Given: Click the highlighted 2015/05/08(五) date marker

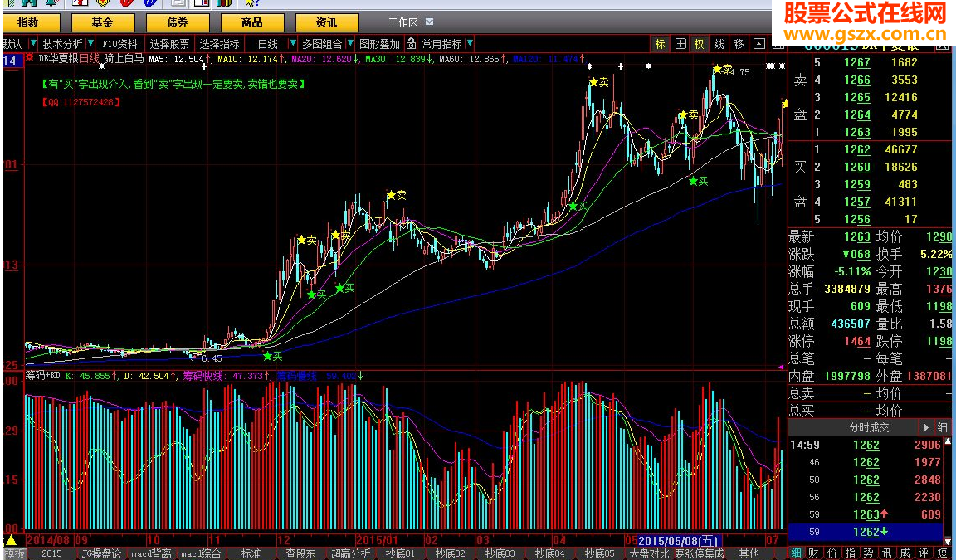Looking at the screenshot, I should point(679,540).
